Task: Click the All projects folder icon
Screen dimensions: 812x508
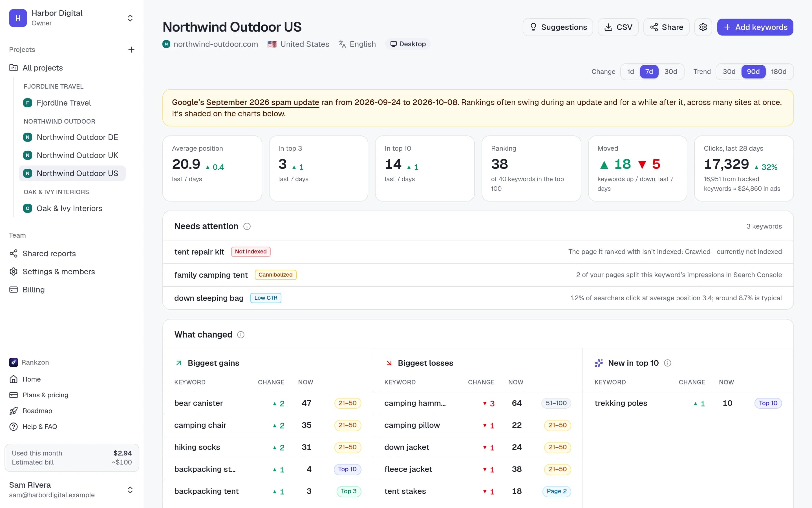Action: [14, 68]
